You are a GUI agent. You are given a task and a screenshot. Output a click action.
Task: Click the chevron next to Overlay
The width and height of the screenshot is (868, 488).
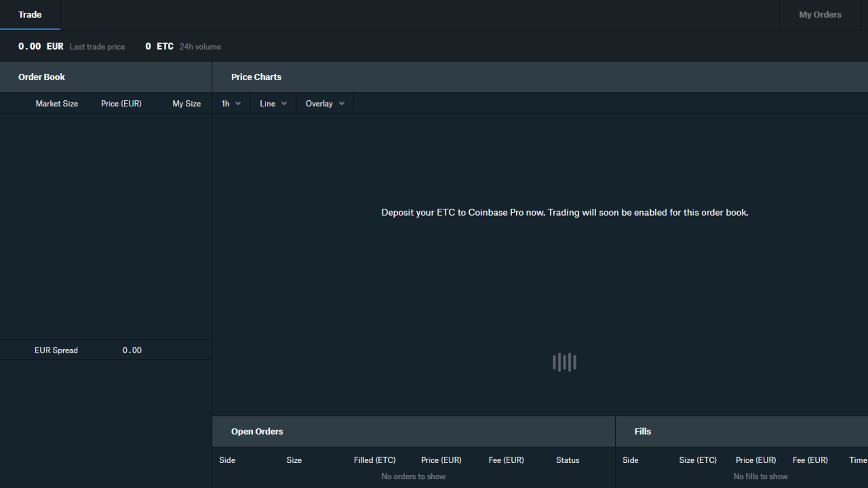point(342,103)
